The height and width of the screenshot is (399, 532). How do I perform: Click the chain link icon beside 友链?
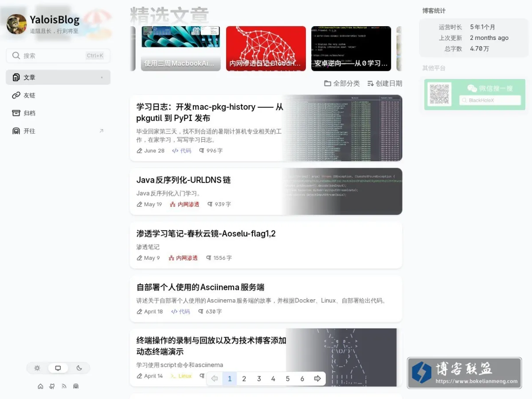(16, 95)
